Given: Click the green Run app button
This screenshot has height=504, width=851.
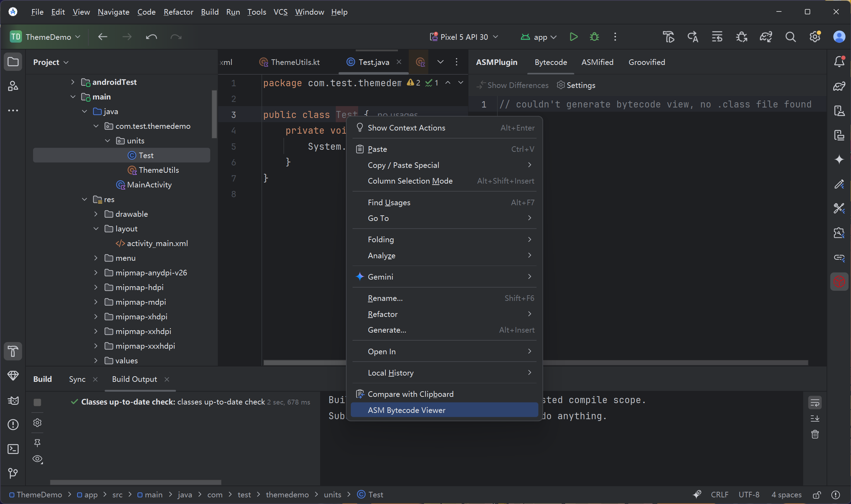Looking at the screenshot, I should pyautogui.click(x=573, y=37).
